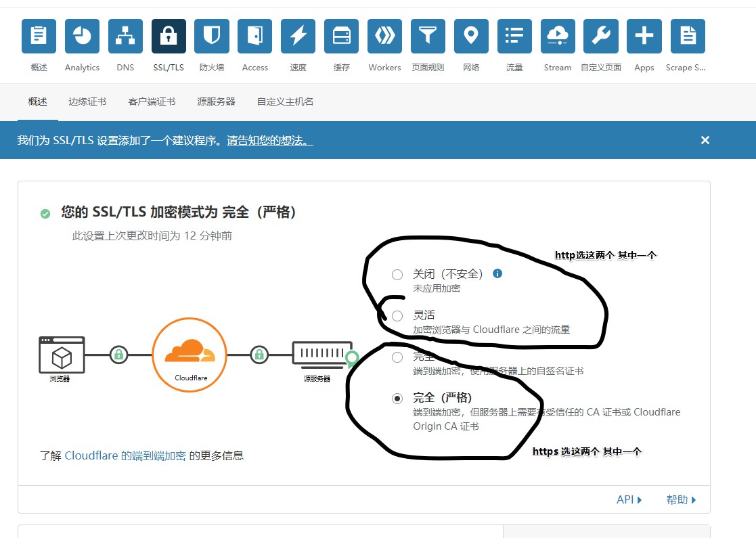Select the 关闭 (不安全) radio option
Screen dimensions: 756x538
tap(397, 275)
